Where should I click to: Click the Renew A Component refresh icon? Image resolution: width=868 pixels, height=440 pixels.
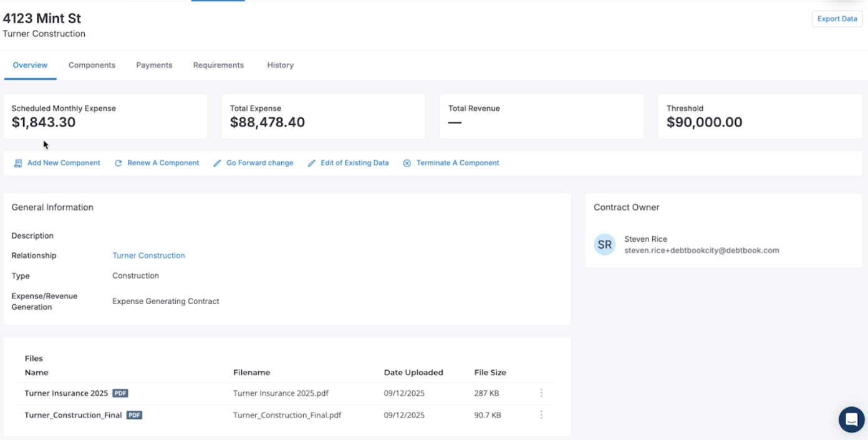tap(118, 163)
